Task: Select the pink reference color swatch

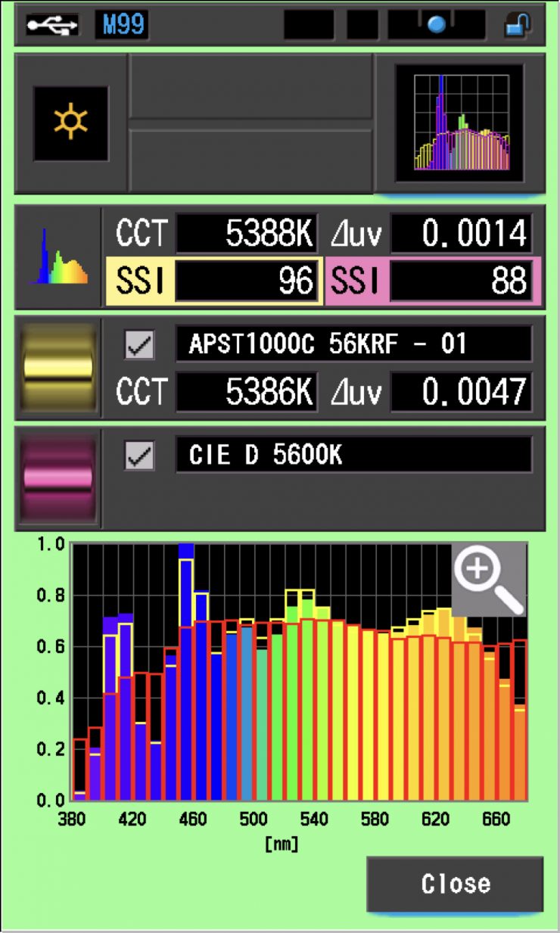Action: click(x=58, y=477)
